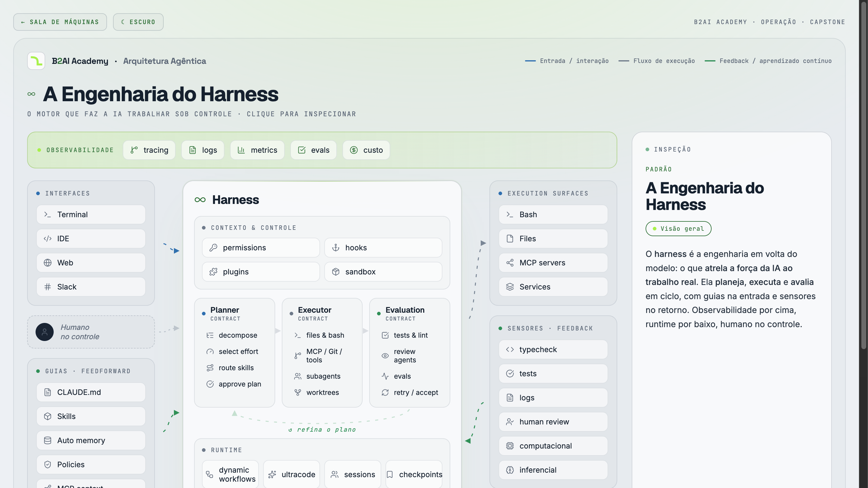Image resolution: width=868 pixels, height=488 pixels.
Task: Click the evals checkbox icon in Observabilidade
Action: (x=302, y=150)
